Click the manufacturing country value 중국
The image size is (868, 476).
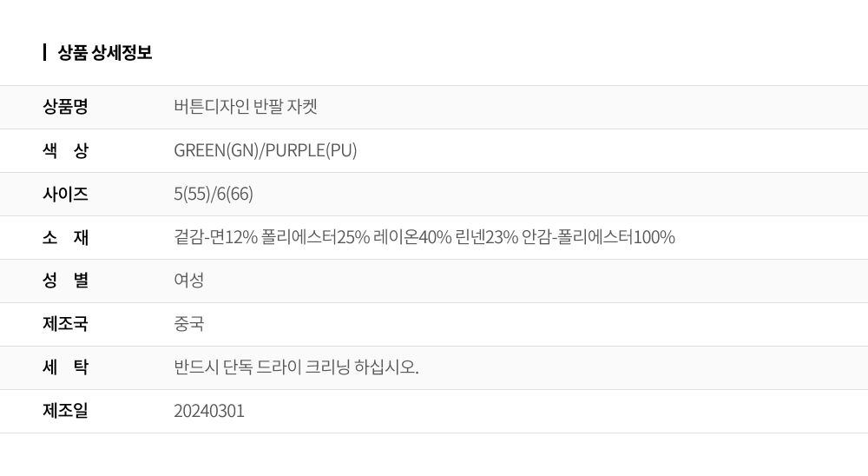click(188, 324)
